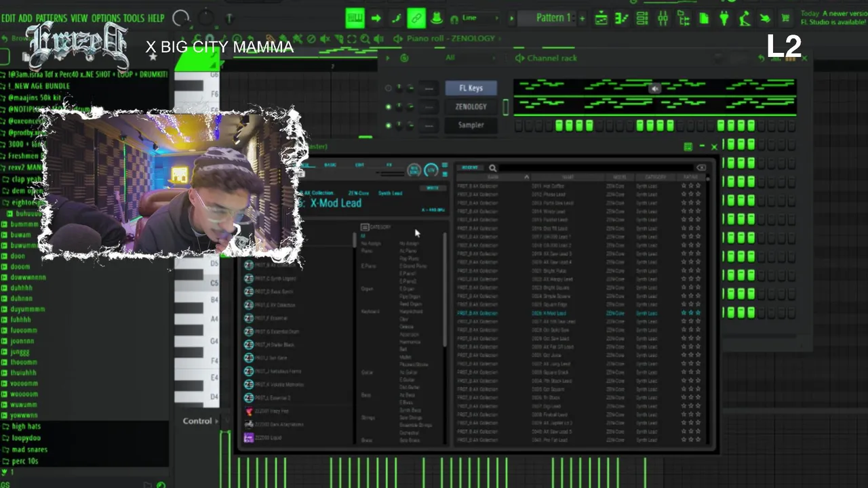Open the plugin picker plug icon
The height and width of the screenshot is (488, 868).
click(x=724, y=19)
